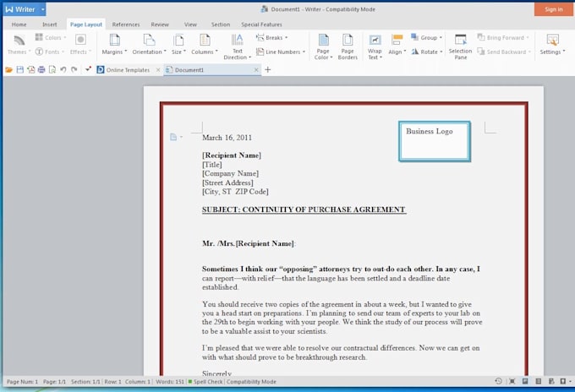Viewport: 575px width, 392px height.
Task: Expand the quick access toolbar customization arrow
Action: click(88, 69)
